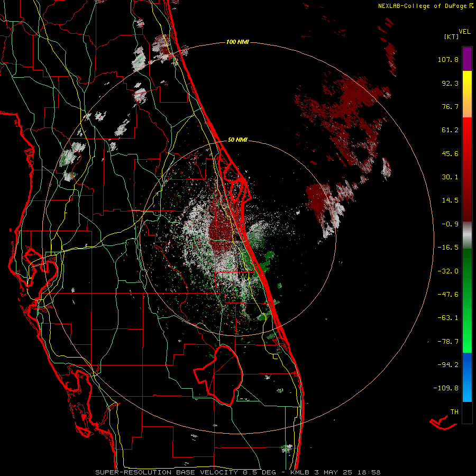The height and width of the screenshot is (476, 476).
Task: Click the NEXLAB-College of DuPage watermark text
Action: pos(425,6)
